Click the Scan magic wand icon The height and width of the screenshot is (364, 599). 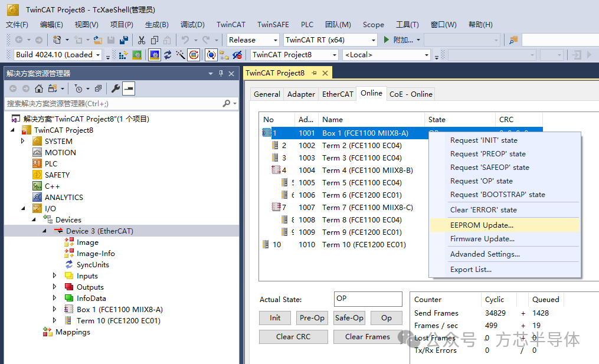pyautogui.click(x=181, y=55)
